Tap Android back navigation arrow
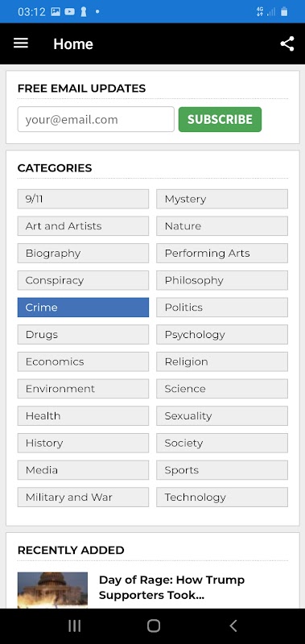This screenshot has width=305, height=644. tap(233, 625)
